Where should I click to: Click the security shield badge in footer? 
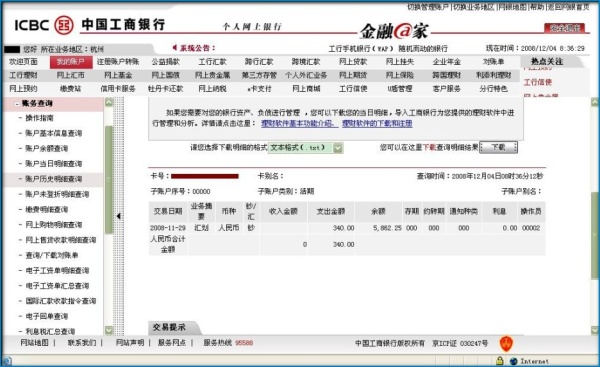[506, 344]
